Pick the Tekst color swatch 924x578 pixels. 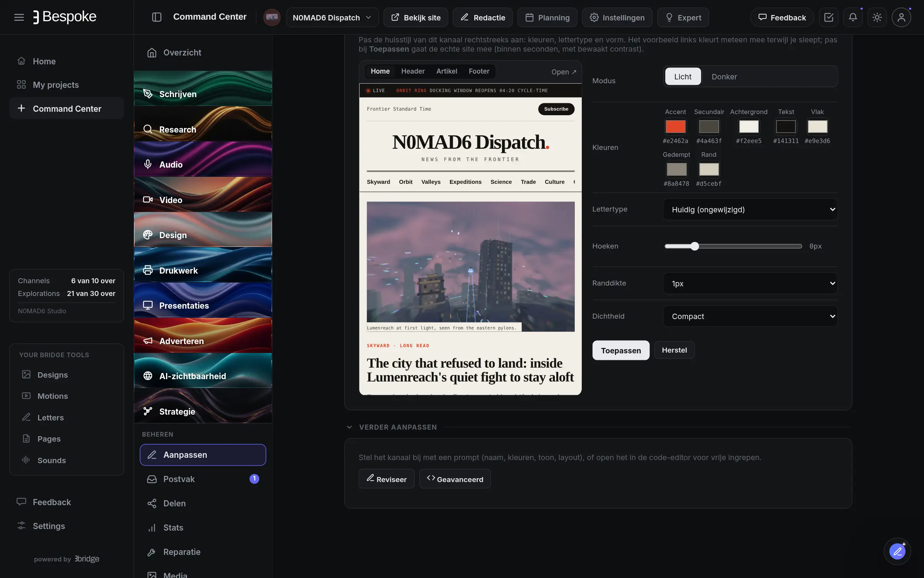tap(786, 126)
